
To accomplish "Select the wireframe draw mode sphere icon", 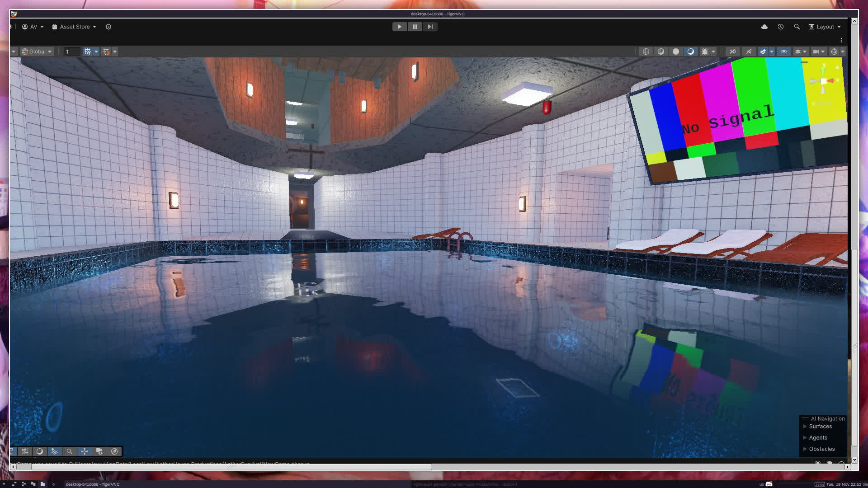I will pos(646,52).
